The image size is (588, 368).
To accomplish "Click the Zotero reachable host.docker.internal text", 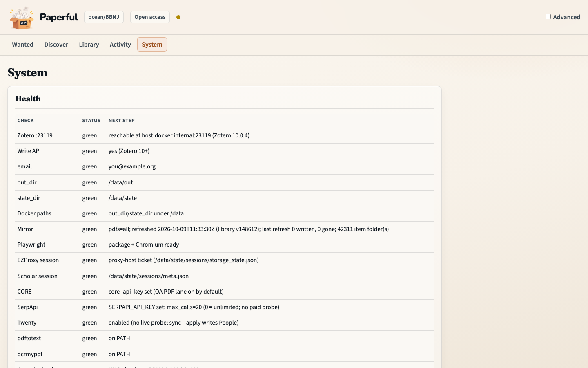I will coord(179,135).
